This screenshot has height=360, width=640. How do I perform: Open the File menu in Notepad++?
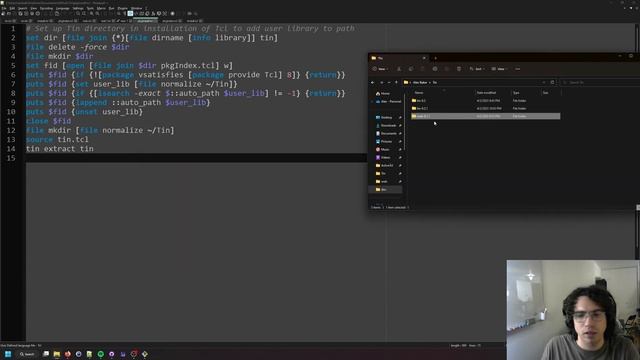coord(4,8)
